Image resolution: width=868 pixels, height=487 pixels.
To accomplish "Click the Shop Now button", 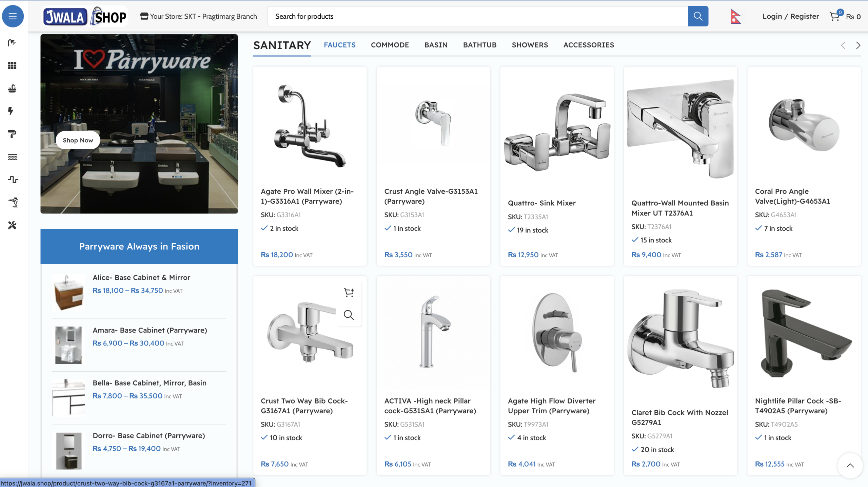I will click(x=78, y=140).
